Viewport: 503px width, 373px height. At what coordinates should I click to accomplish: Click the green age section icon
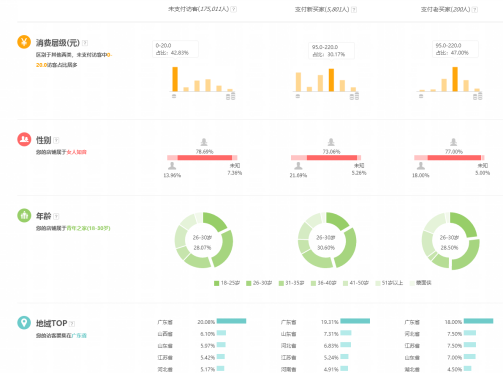[24, 215]
